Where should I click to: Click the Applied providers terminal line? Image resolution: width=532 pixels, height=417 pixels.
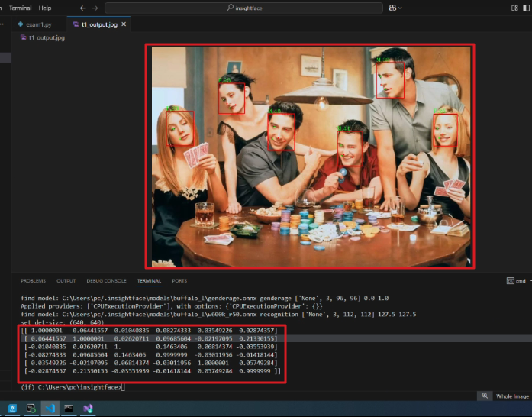click(171, 306)
